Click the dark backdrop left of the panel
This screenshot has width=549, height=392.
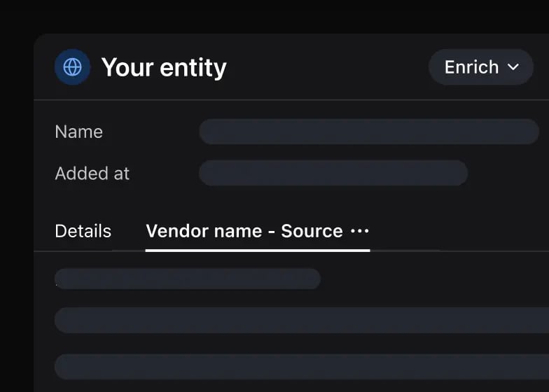pyautogui.click(x=16, y=210)
